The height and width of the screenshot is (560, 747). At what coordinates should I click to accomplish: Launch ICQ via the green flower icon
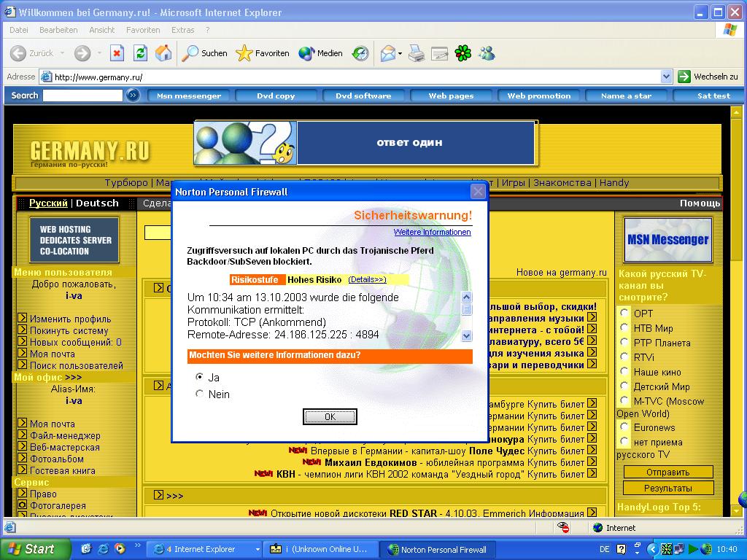pos(462,53)
